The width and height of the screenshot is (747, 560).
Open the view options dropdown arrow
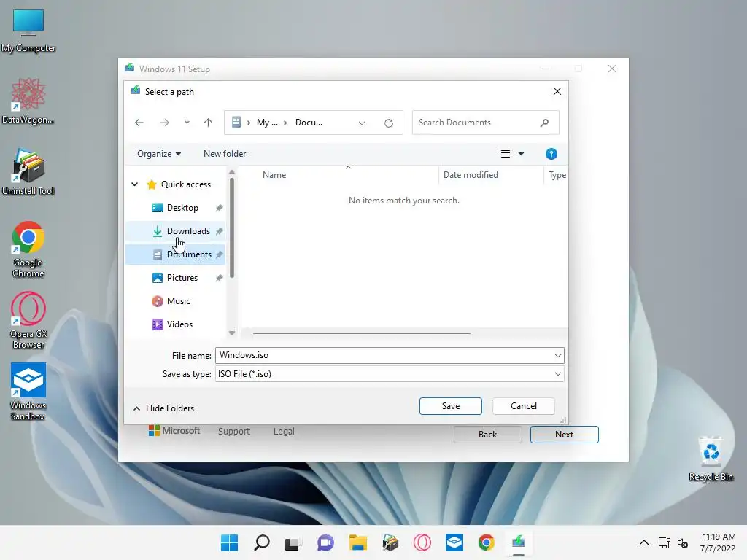pos(521,154)
